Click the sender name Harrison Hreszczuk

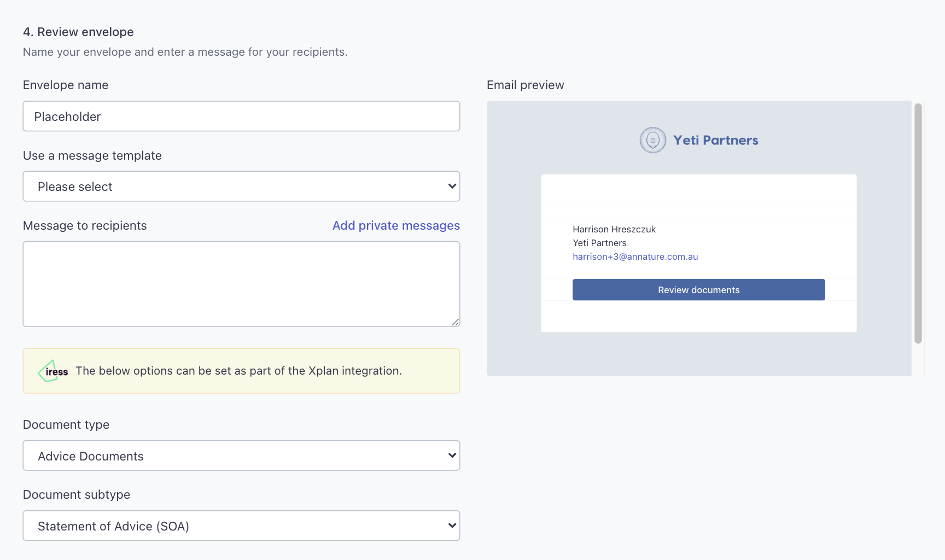[x=614, y=229]
